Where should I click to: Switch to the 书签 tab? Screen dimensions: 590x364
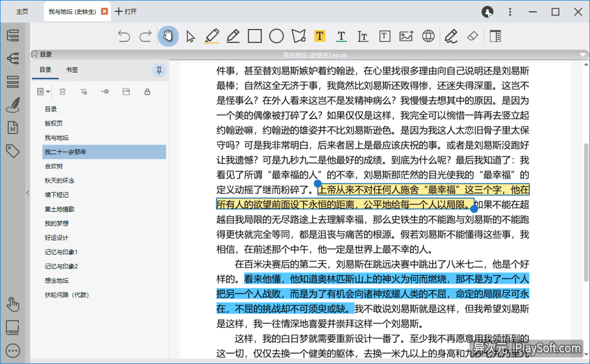(72, 70)
